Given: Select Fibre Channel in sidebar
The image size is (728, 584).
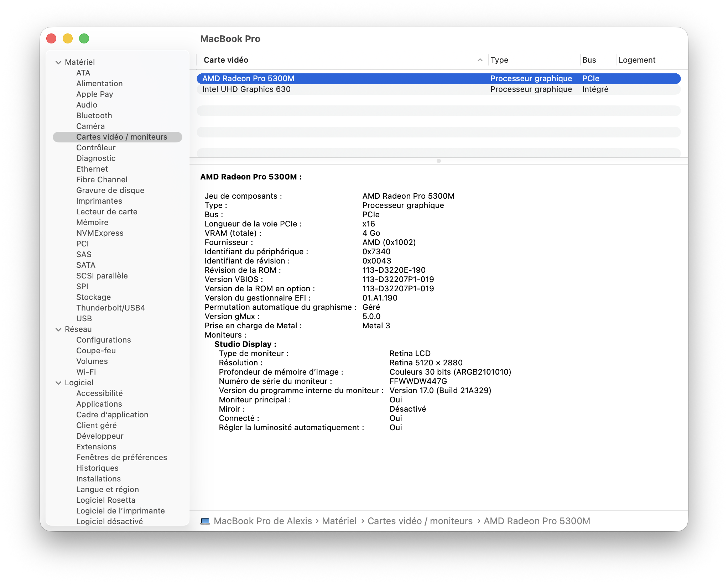Looking at the screenshot, I should pos(102,179).
